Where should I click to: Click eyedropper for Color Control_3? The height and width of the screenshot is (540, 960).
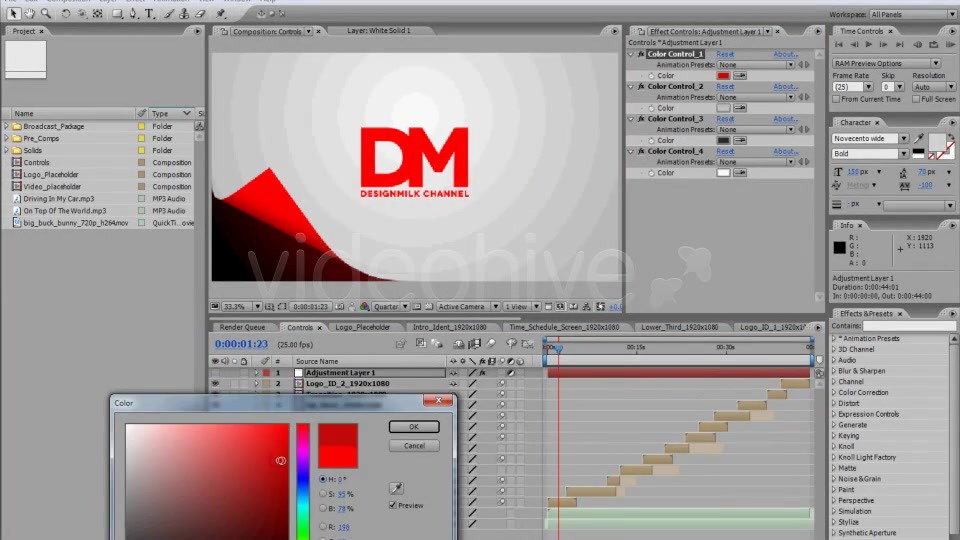click(x=740, y=140)
